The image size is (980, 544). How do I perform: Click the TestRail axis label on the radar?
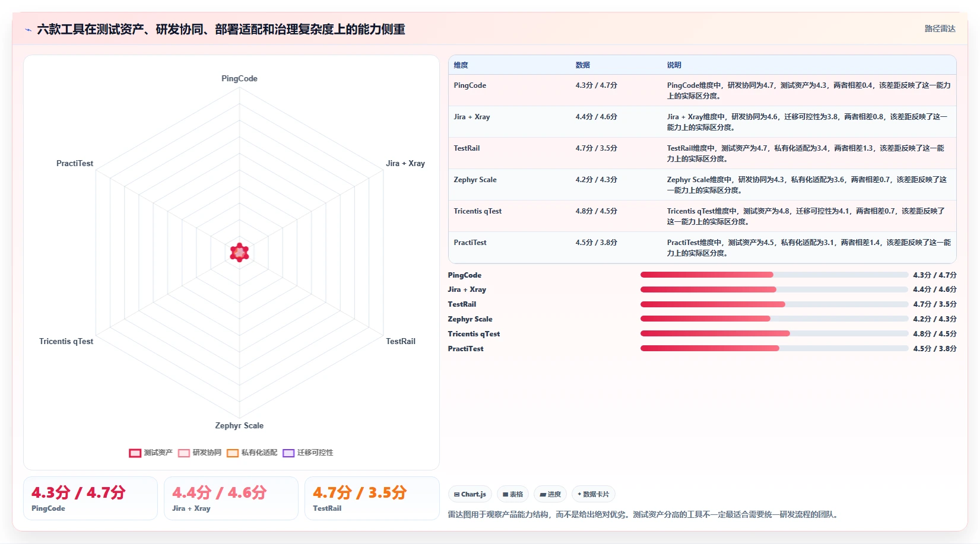(401, 341)
